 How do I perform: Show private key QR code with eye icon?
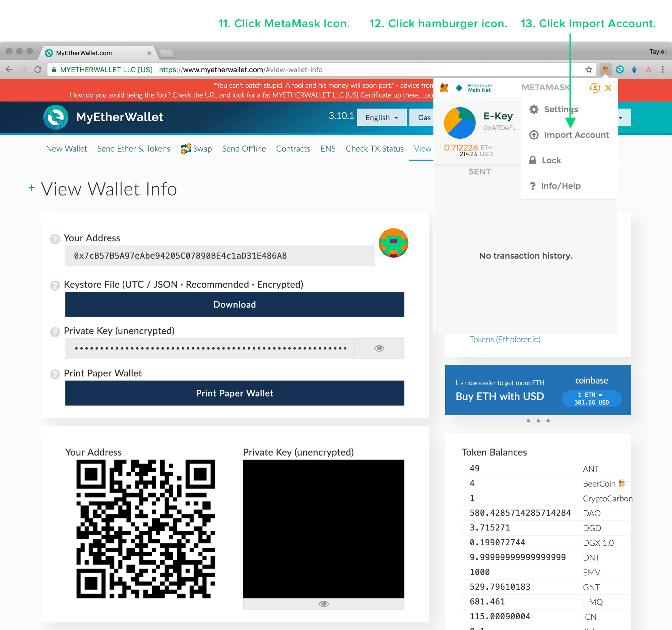tap(324, 604)
